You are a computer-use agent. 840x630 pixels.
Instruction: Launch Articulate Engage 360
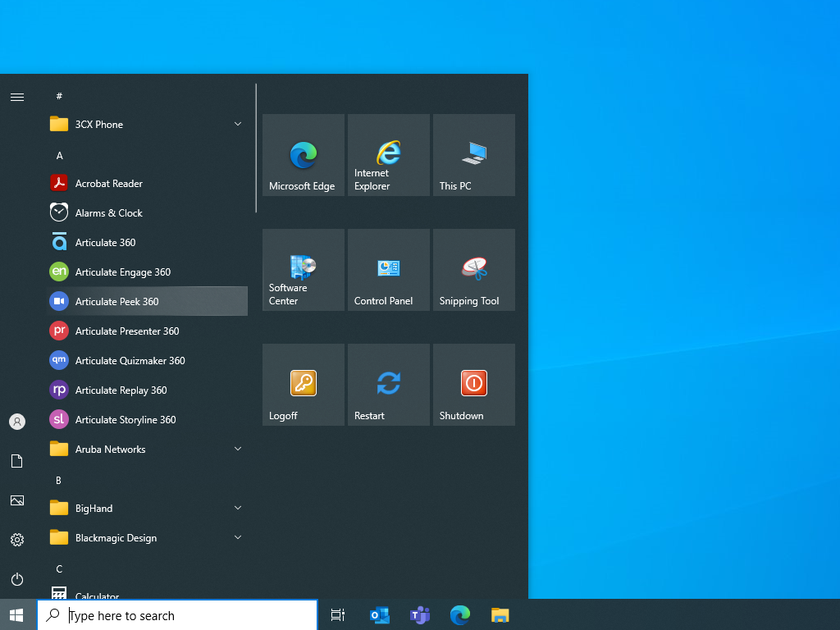tap(148, 272)
